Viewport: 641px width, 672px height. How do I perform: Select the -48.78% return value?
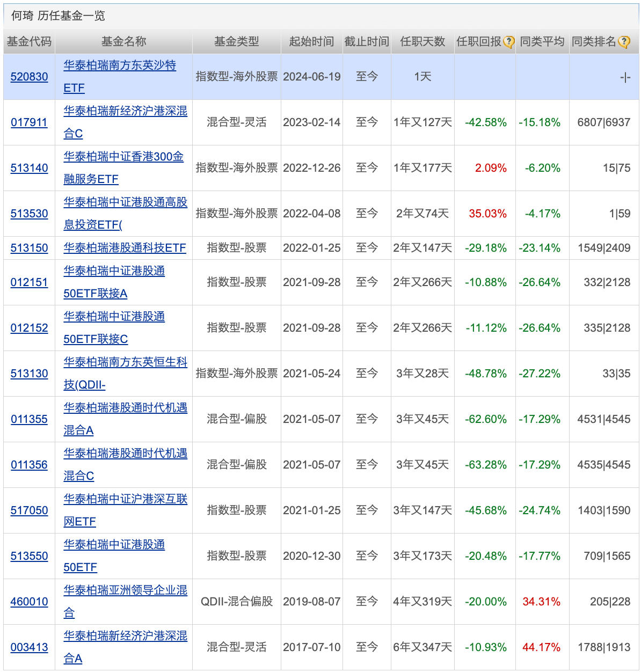(x=486, y=374)
